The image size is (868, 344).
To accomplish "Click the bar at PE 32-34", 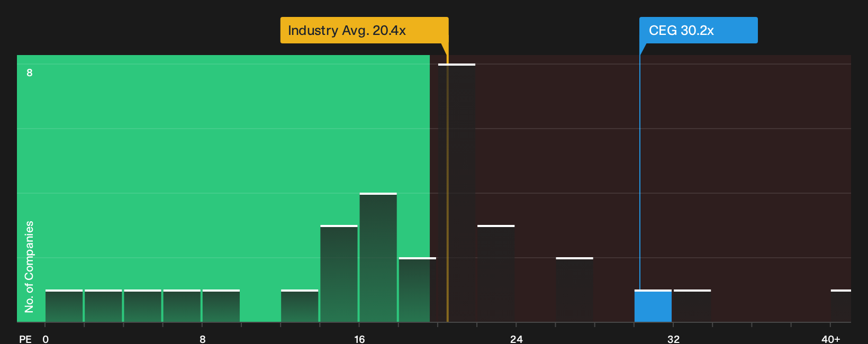I will (x=692, y=306).
